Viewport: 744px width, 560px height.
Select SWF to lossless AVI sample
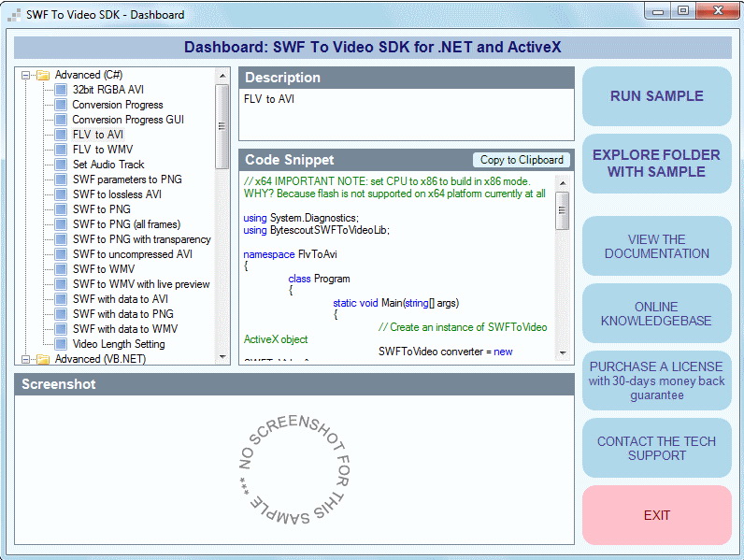click(x=117, y=194)
